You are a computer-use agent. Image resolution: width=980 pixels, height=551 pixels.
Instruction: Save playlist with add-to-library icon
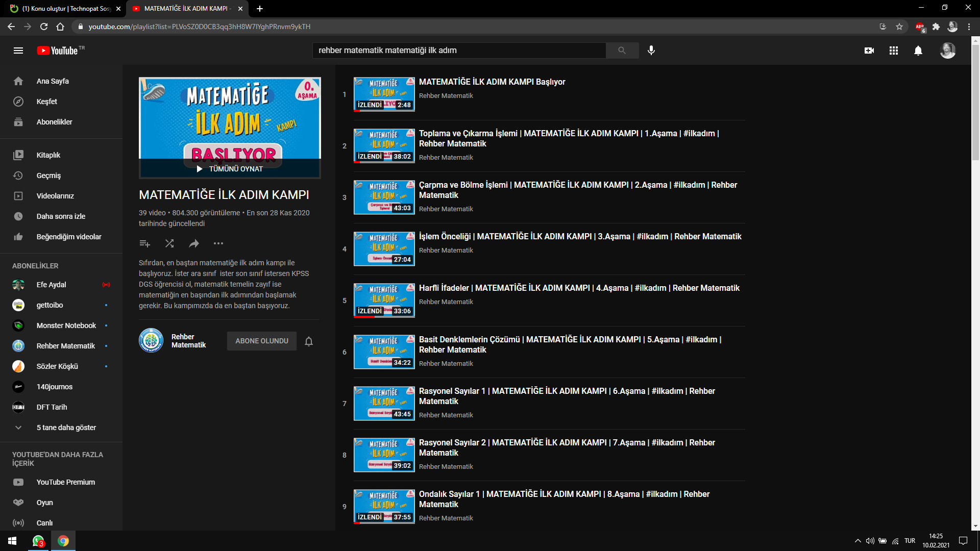tap(144, 243)
